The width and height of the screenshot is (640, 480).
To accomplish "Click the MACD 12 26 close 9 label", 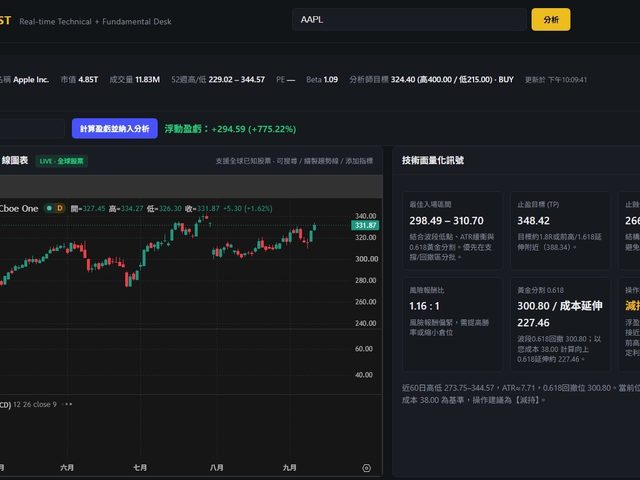I will click(28, 404).
